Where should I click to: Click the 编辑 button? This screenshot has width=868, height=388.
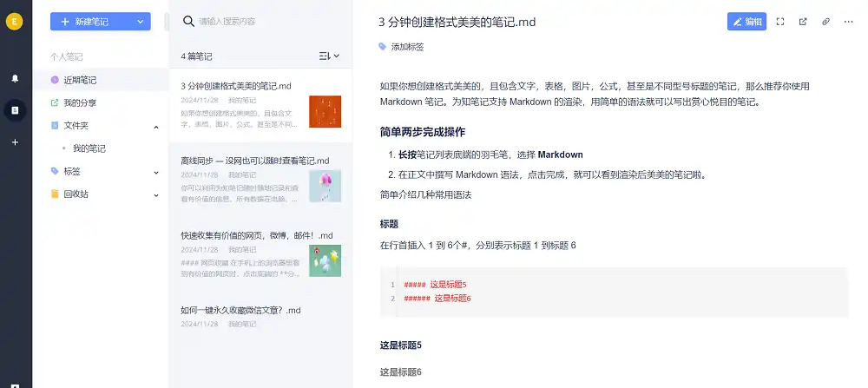746,22
